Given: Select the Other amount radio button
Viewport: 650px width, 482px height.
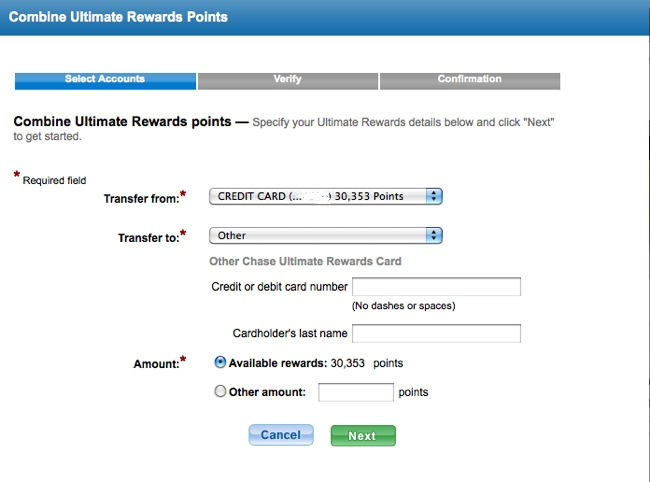Looking at the screenshot, I should 220,391.
